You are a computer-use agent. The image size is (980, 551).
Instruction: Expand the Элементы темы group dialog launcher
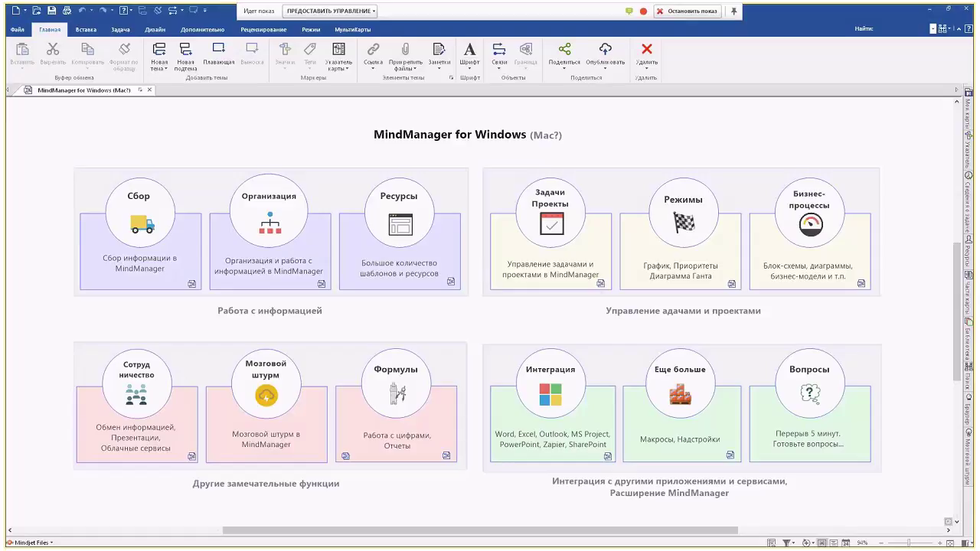coord(451,77)
